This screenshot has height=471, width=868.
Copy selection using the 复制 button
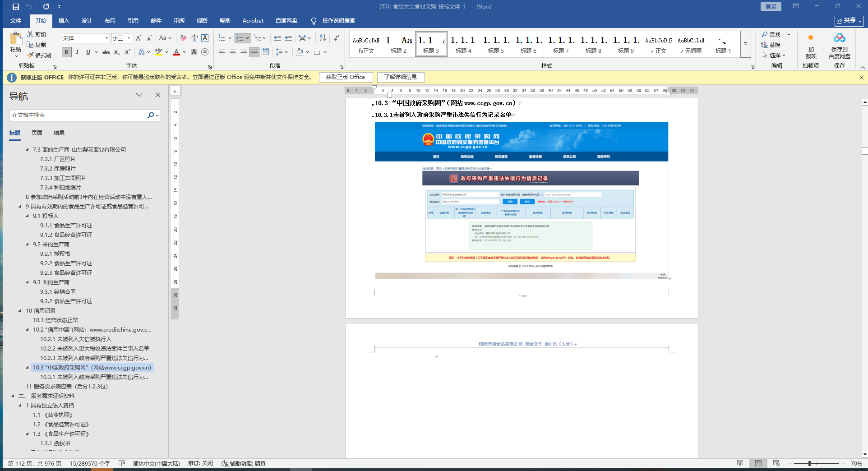(x=37, y=45)
